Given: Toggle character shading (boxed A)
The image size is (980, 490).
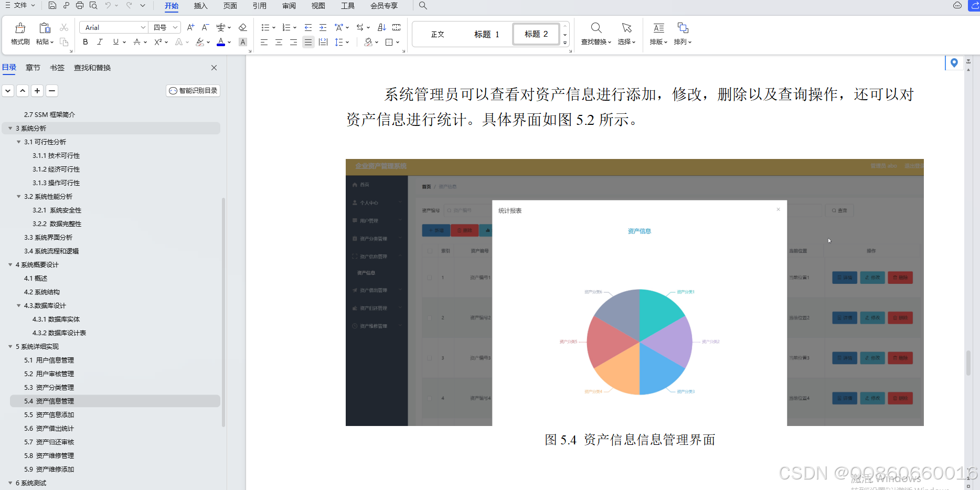Looking at the screenshot, I should 243,42.
